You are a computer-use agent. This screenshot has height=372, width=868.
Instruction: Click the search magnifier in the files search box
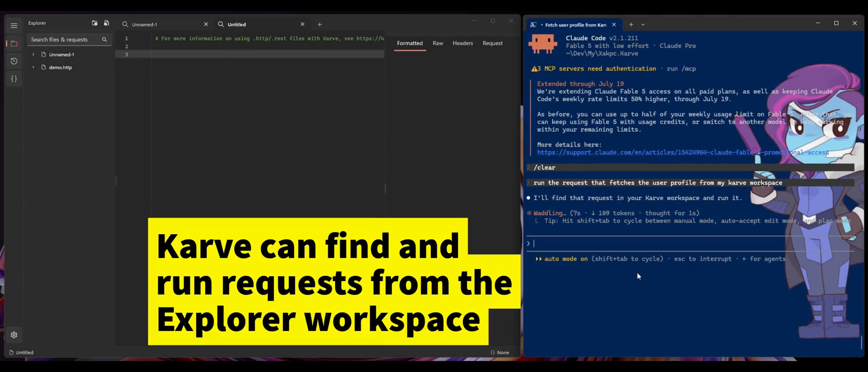coord(105,40)
